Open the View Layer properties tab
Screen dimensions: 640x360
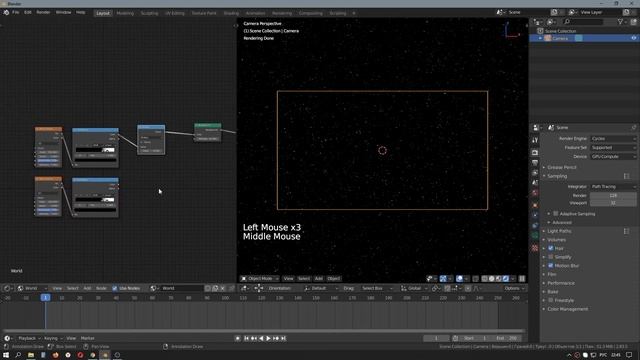click(535, 173)
